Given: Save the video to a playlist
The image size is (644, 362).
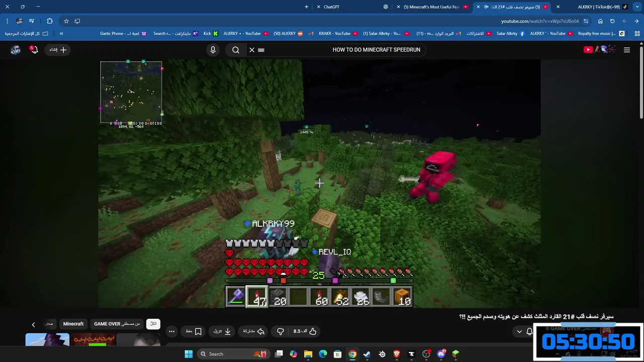Looking at the screenshot, I should pos(194,331).
